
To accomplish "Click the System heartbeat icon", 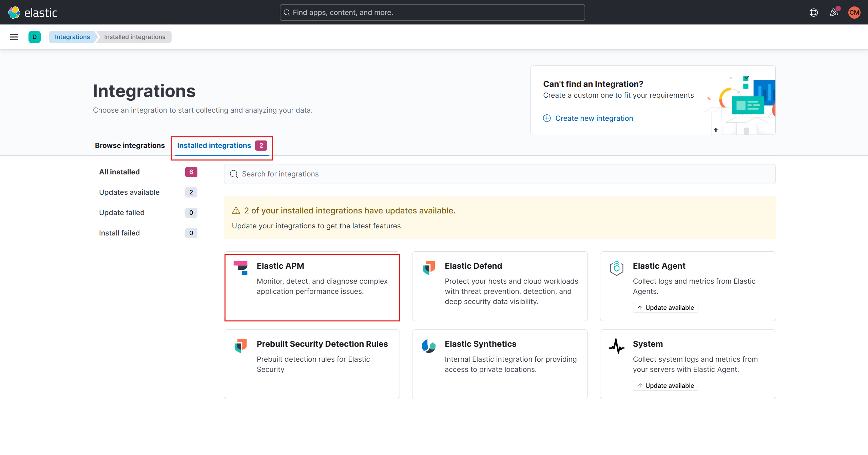I will [x=617, y=346].
